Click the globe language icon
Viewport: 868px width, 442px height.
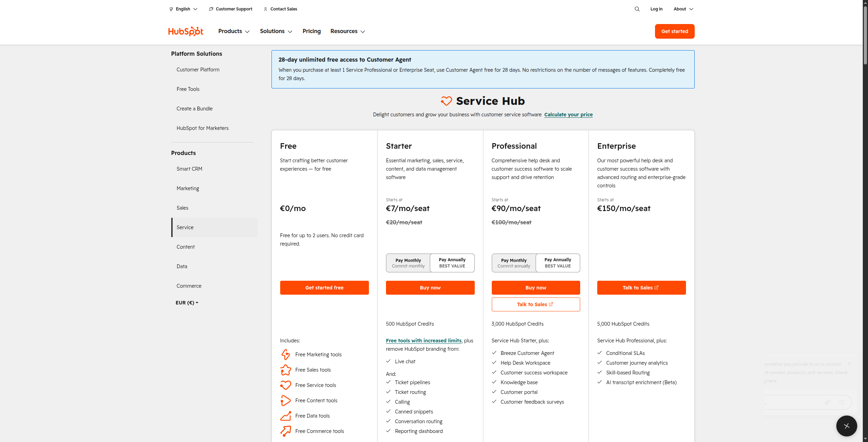point(171,9)
